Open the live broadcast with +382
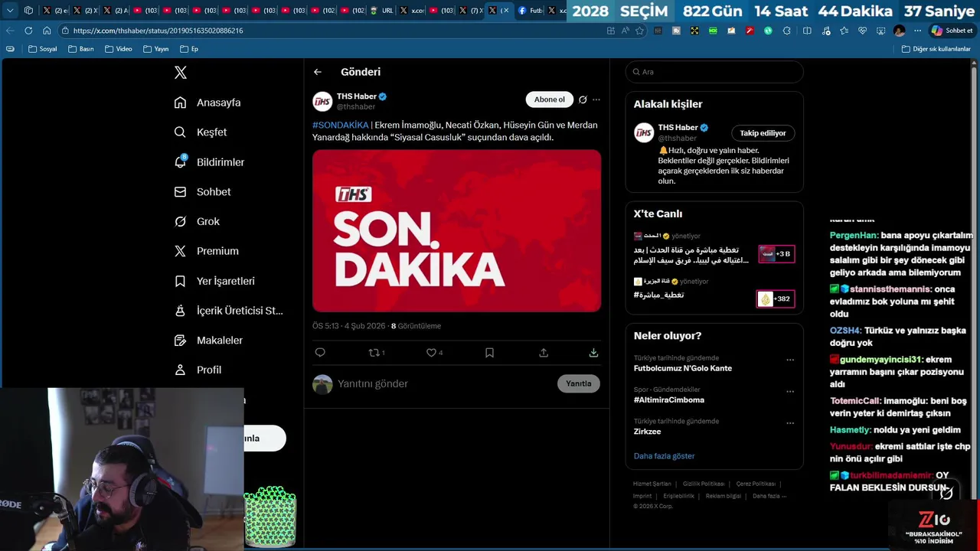This screenshot has width=980, height=551. [x=776, y=299]
